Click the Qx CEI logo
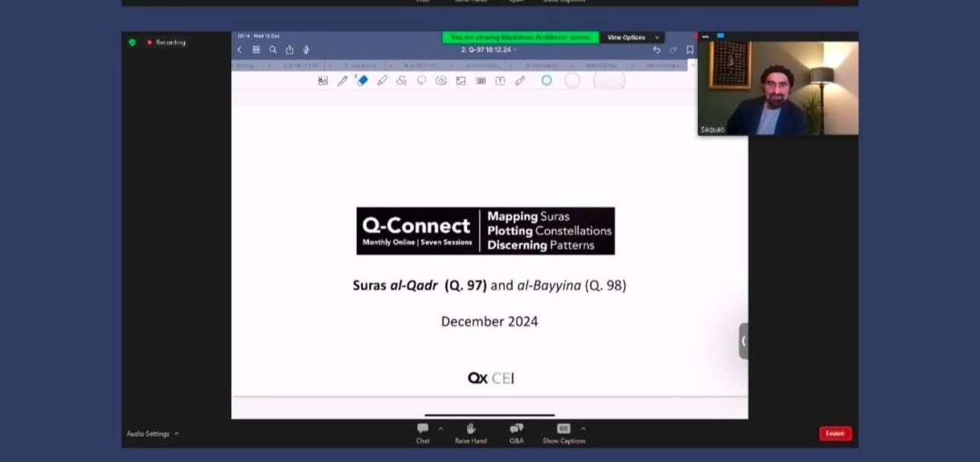The width and height of the screenshot is (980, 462). click(491, 378)
